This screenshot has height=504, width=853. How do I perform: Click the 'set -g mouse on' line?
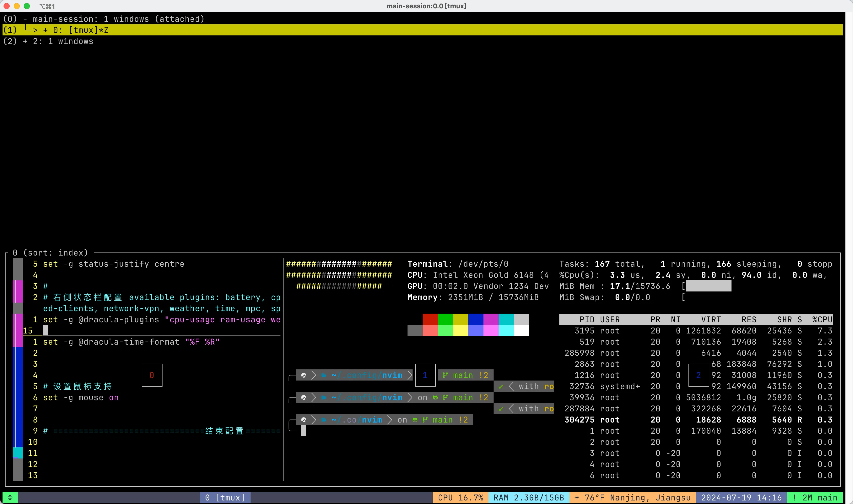[x=80, y=398]
